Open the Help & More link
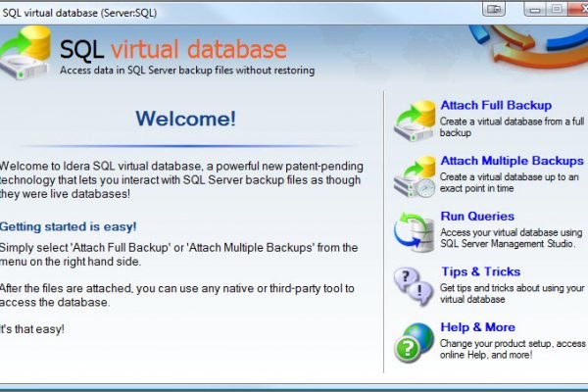The height and width of the screenshot is (392, 588). 478,327
